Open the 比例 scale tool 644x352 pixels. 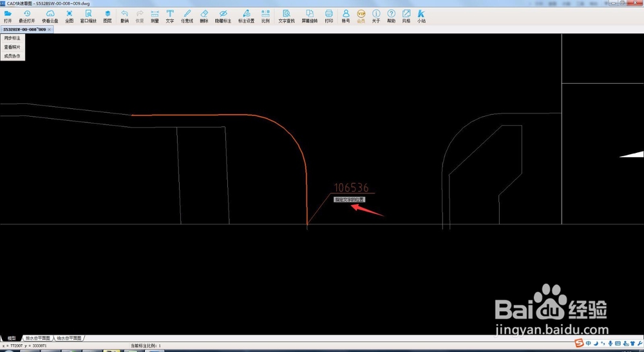[266, 17]
